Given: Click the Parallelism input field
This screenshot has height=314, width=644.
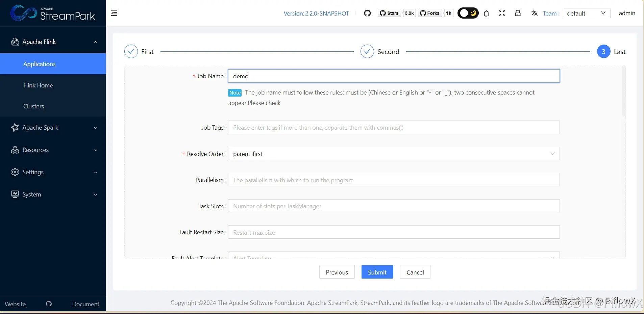Looking at the screenshot, I should [394, 180].
